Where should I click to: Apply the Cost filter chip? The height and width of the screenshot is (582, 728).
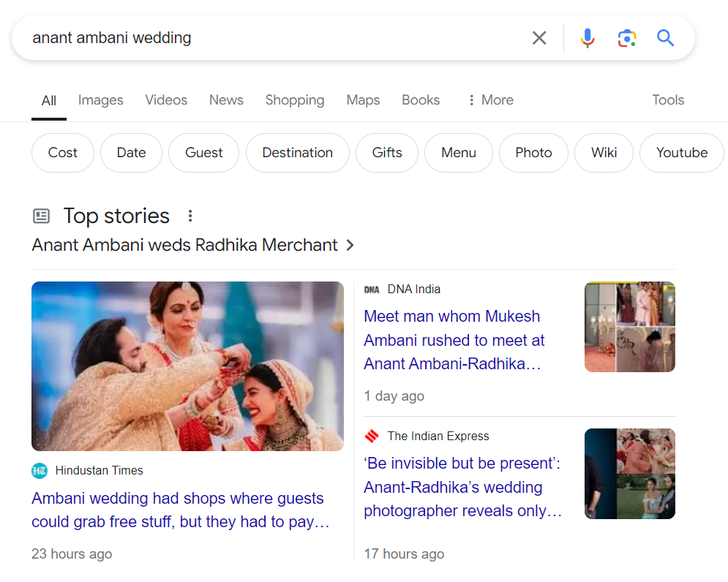coord(63,153)
